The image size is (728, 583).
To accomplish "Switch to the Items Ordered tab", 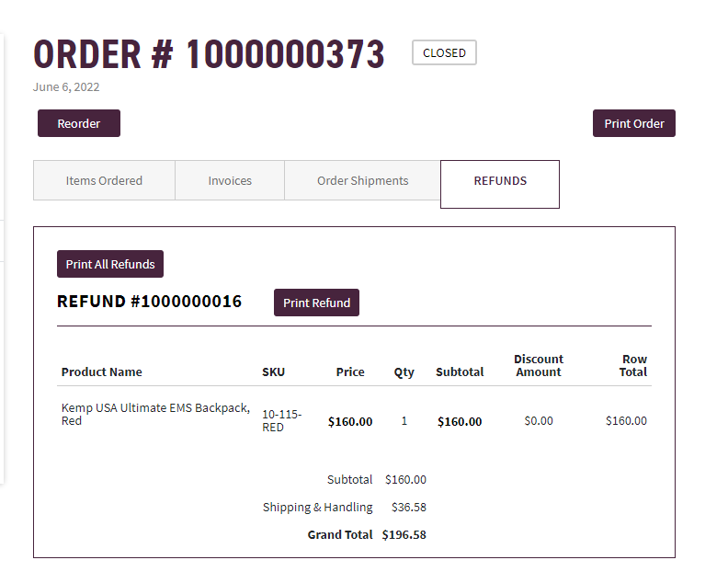I will point(104,181).
